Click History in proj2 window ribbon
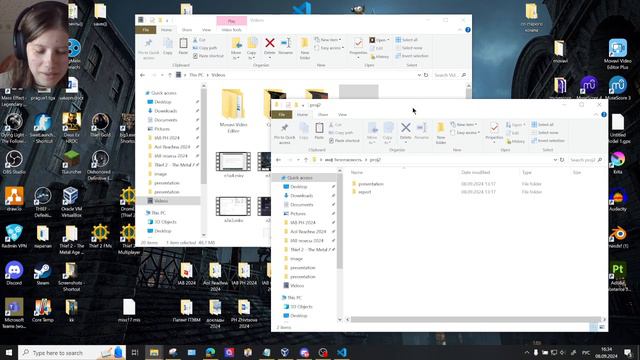This screenshot has height=360, width=640. (516, 141)
